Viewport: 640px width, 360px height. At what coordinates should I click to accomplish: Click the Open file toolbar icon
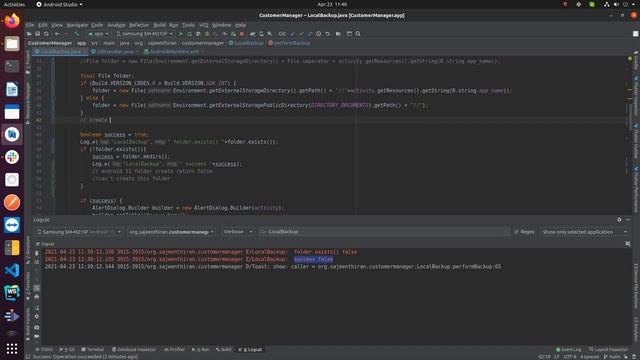point(29,34)
